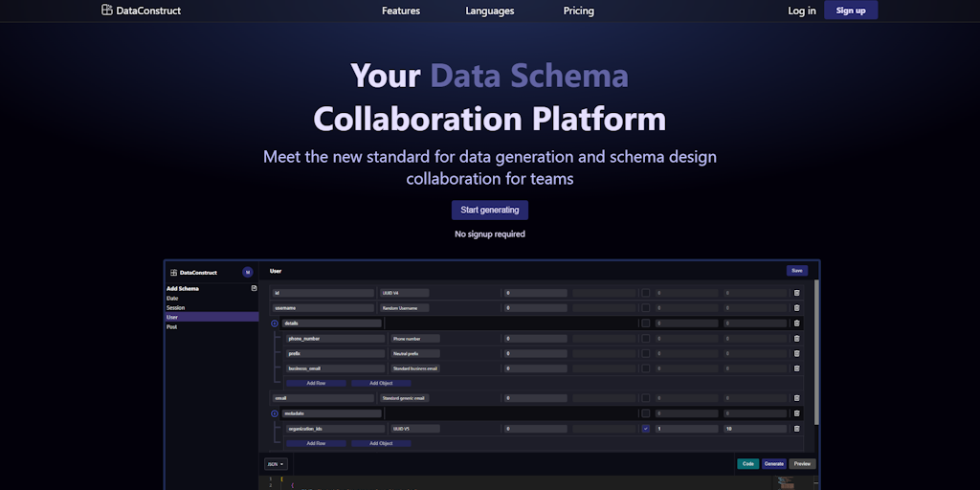Go to the Pricing page
980x490 pixels.
point(578,11)
